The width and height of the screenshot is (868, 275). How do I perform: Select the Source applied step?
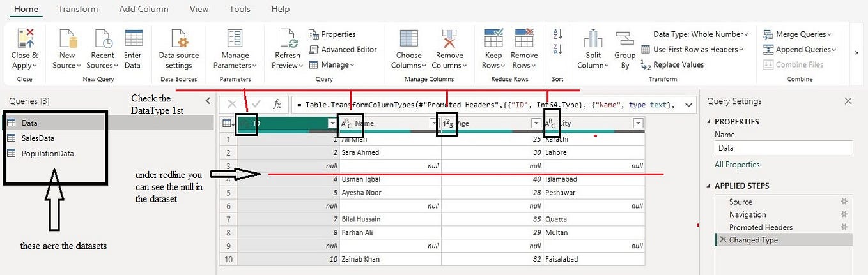pyautogui.click(x=783, y=202)
